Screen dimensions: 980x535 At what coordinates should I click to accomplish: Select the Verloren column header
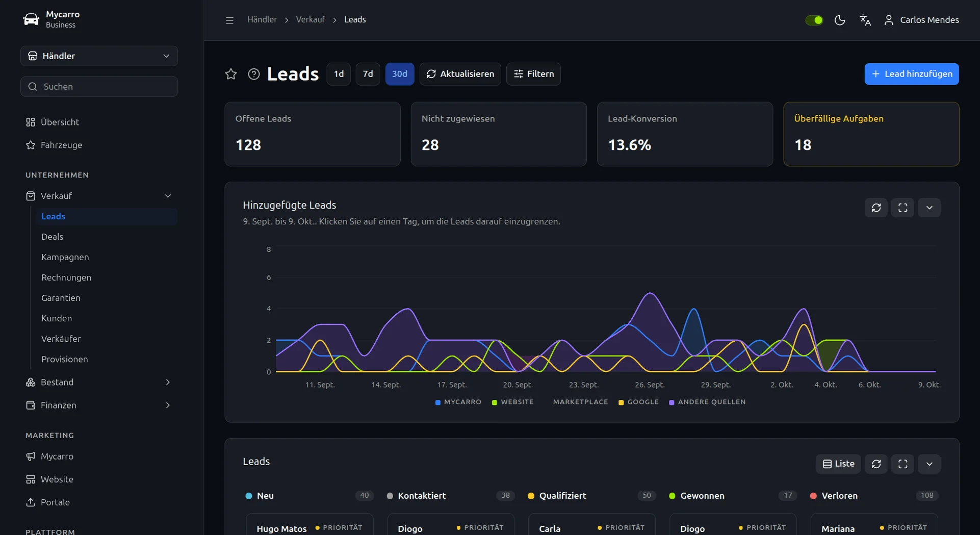874,496
